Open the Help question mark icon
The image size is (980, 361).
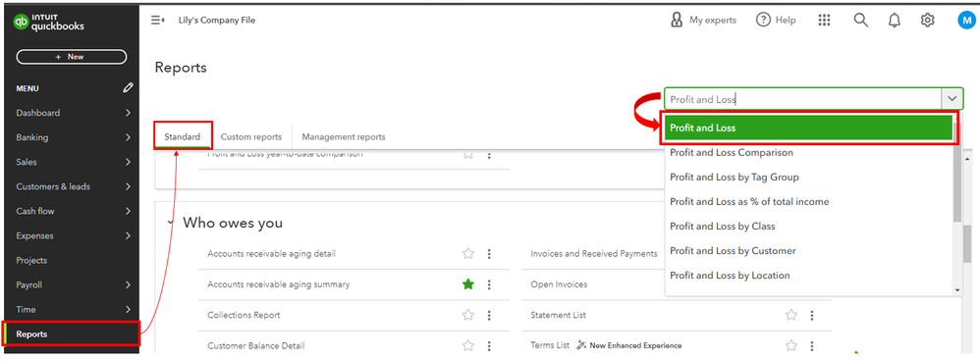click(763, 20)
